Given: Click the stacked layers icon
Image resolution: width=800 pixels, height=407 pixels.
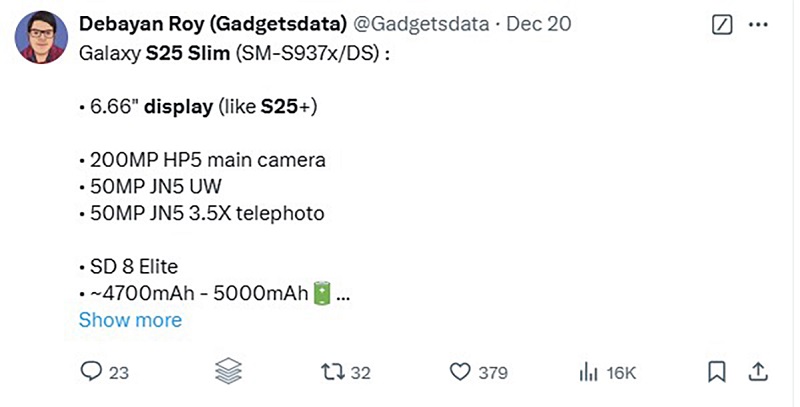Looking at the screenshot, I should point(229,372).
